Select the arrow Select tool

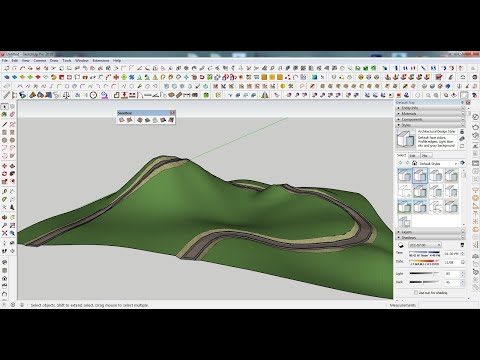(4, 107)
